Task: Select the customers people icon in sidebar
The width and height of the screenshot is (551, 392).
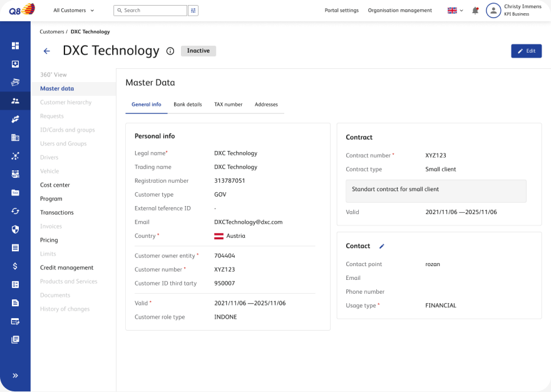Action: (15, 101)
